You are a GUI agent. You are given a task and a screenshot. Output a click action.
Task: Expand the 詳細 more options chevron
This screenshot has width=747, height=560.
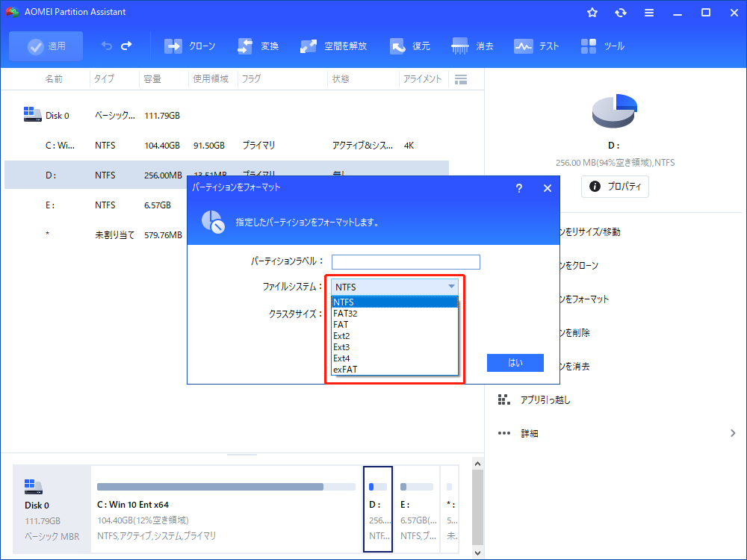click(733, 433)
